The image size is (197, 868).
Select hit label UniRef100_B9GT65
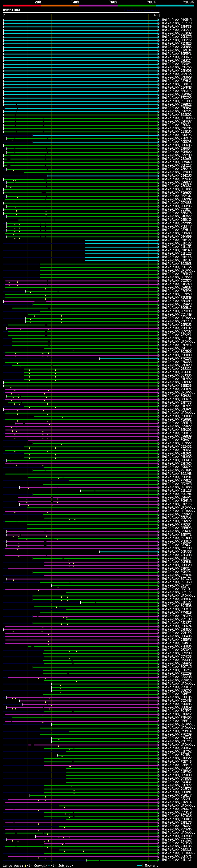pos(177,267)
